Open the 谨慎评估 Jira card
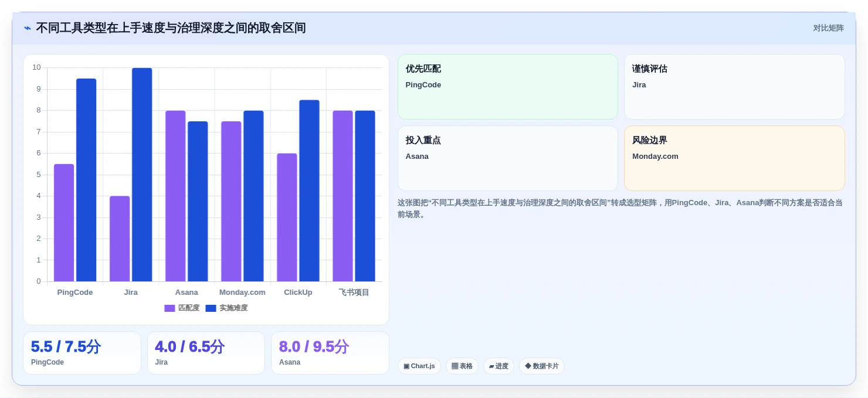 coord(734,87)
